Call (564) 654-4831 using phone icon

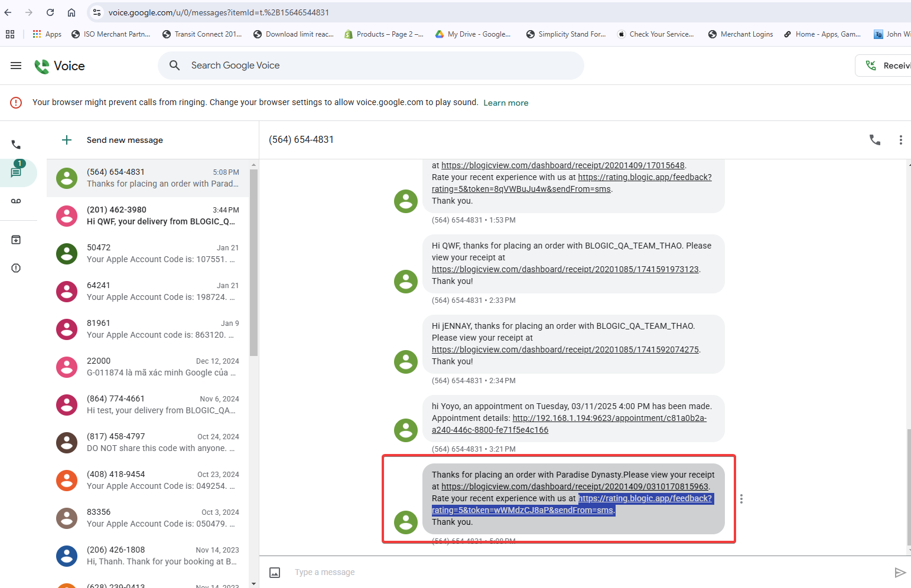[874, 140]
